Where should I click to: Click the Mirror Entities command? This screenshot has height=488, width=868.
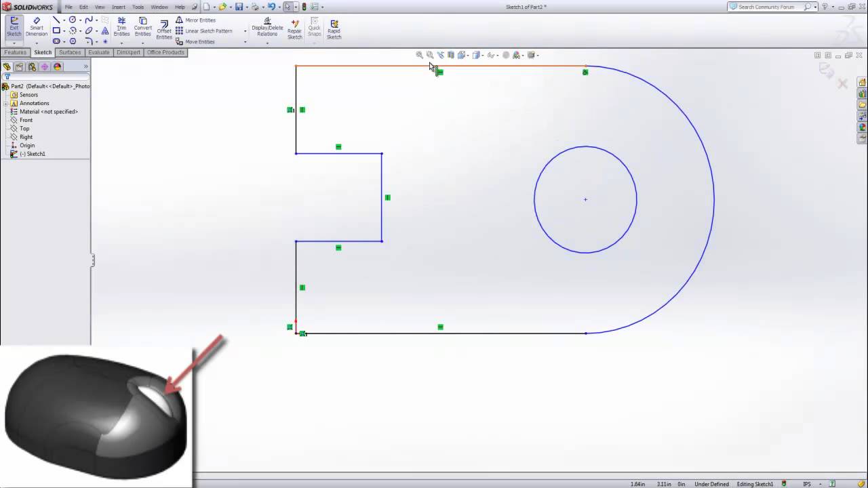click(197, 20)
